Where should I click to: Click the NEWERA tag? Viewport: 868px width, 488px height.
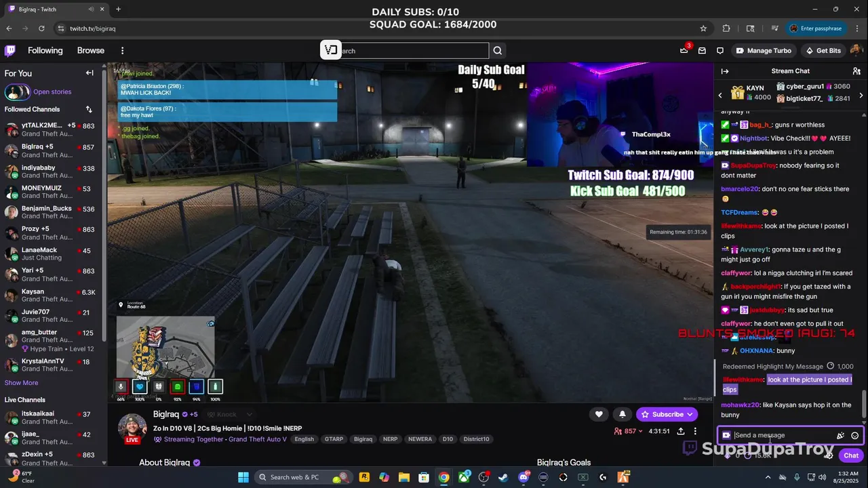click(x=420, y=439)
